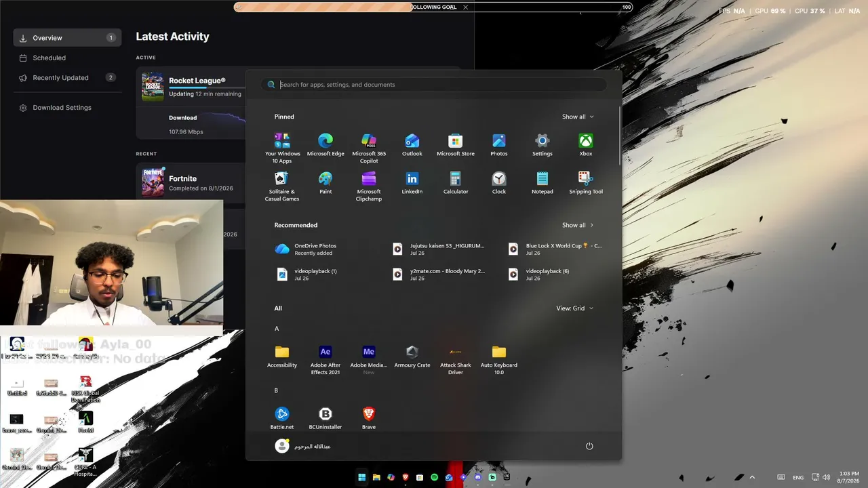Click Fortnite thumbnail in recent downloads
Image resolution: width=868 pixels, height=488 pixels.
click(153, 182)
